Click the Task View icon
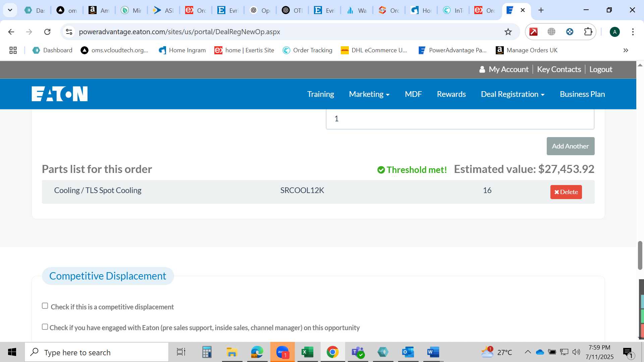The height and width of the screenshot is (362, 644). click(x=181, y=352)
